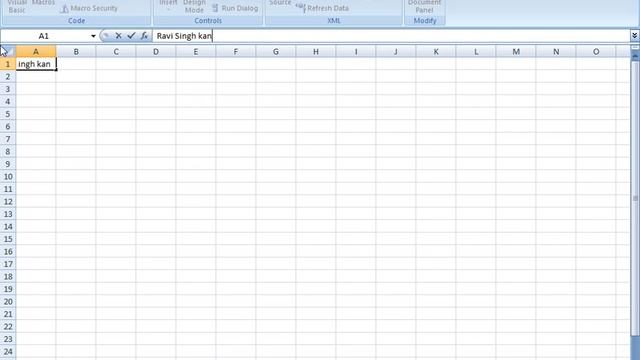Click the Macros button
The image size is (640, 360).
[x=43, y=3]
